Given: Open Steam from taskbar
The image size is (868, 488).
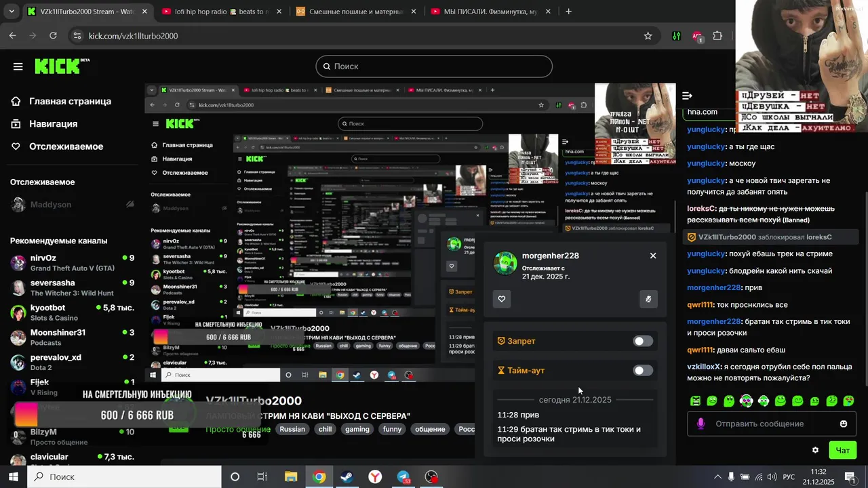Looking at the screenshot, I should click(347, 476).
